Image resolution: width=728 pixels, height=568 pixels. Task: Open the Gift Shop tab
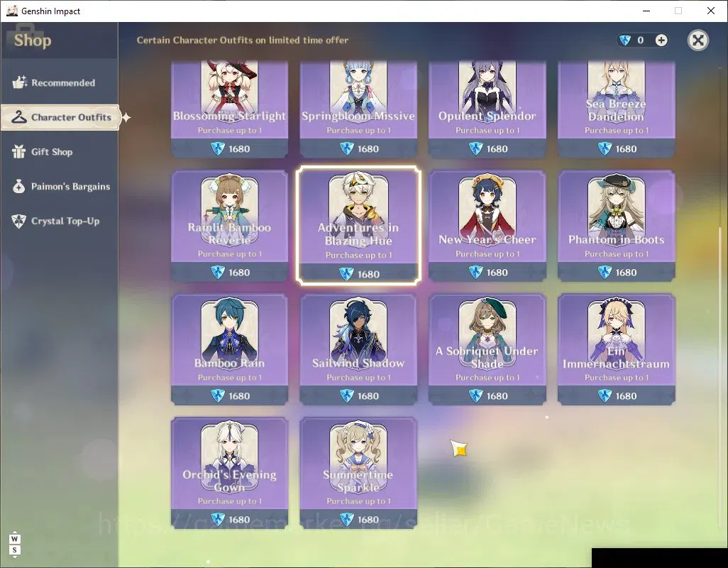pos(60,152)
